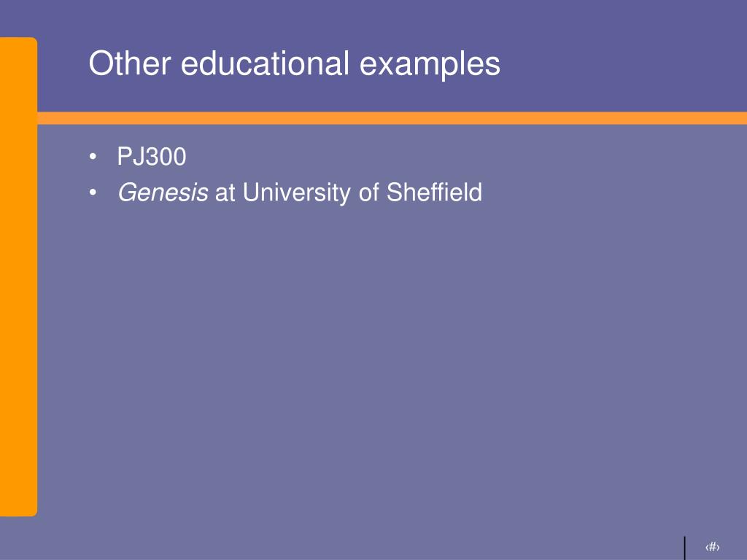Click the word 'of' before Sheffield

point(368,192)
